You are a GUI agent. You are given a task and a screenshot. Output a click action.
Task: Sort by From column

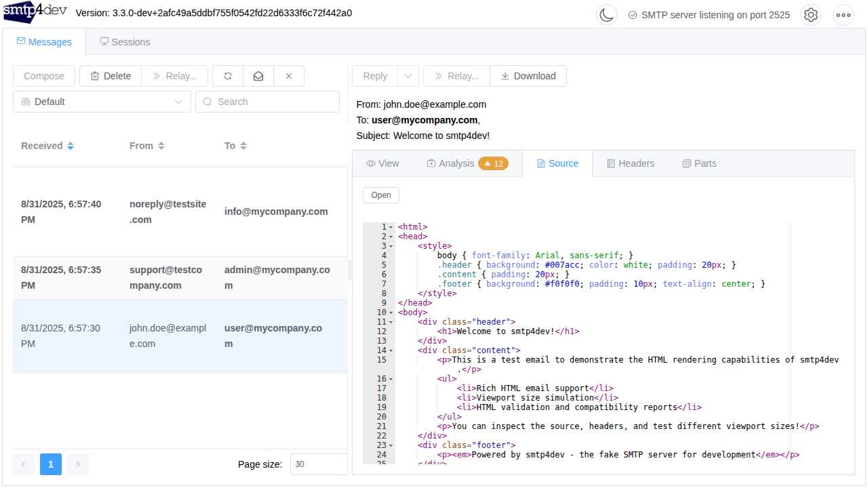point(161,146)
